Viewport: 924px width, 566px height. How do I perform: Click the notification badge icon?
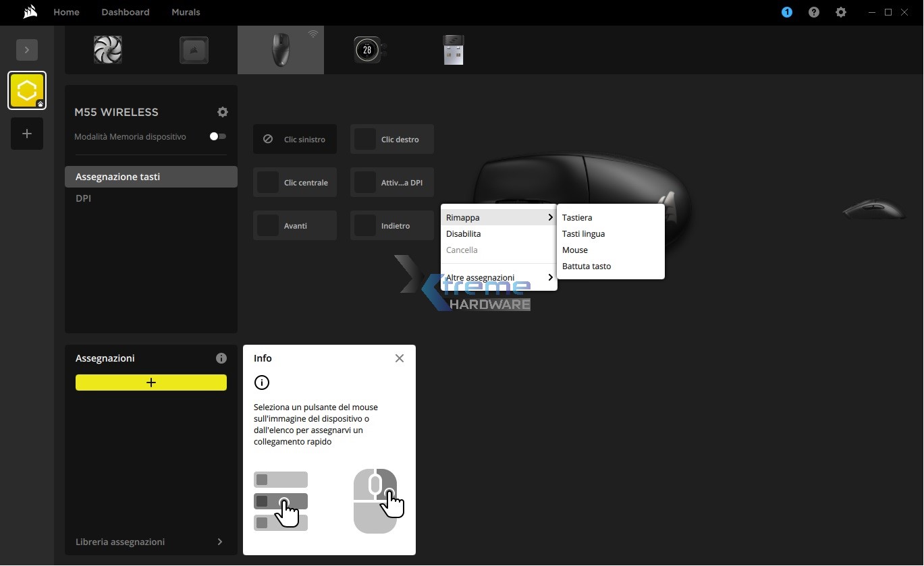(x=786, y=12)
